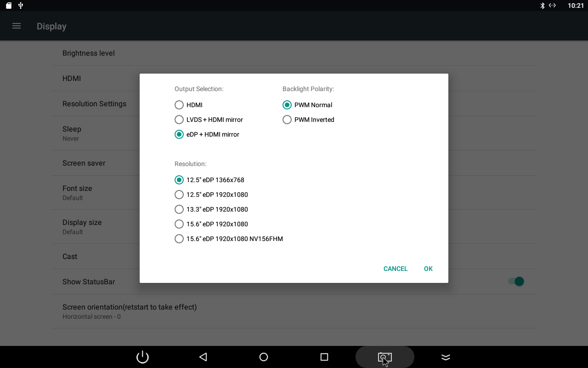Tap the screenshot icon in navigation bar
Screen dimensions: 588x368
point(384,357)
